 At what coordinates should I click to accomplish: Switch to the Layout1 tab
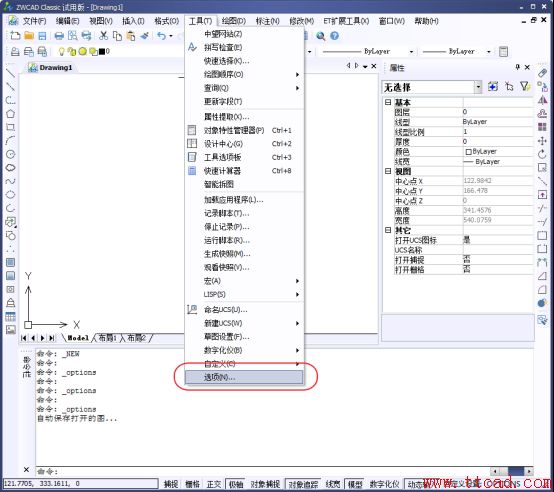click(x=107, y=338)
